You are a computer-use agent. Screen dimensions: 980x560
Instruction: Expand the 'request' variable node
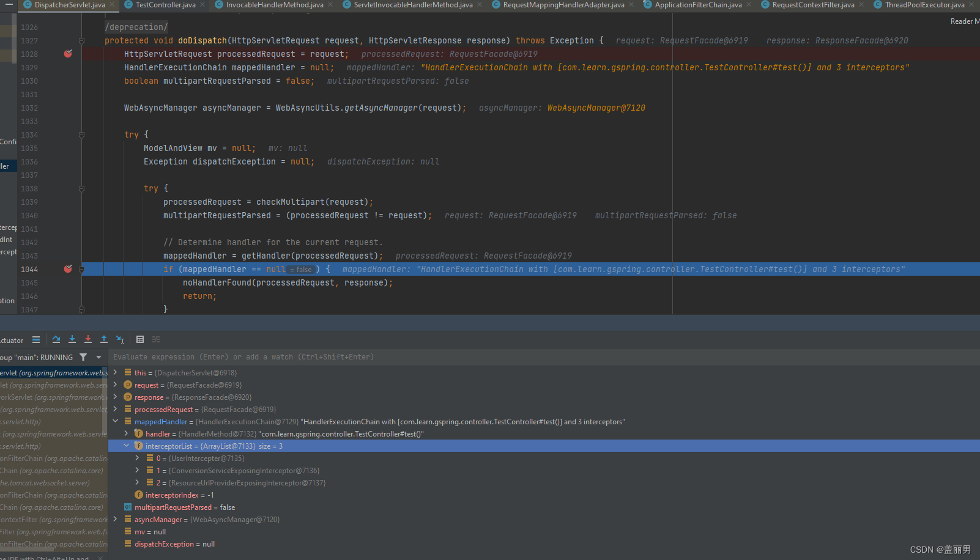click(115, 385)
